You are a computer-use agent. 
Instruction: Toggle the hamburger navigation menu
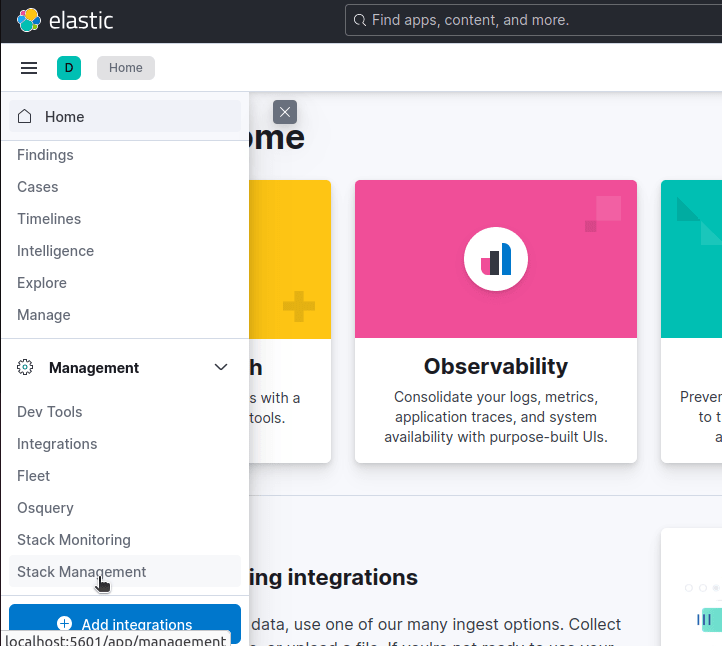[x=29, y=68]
